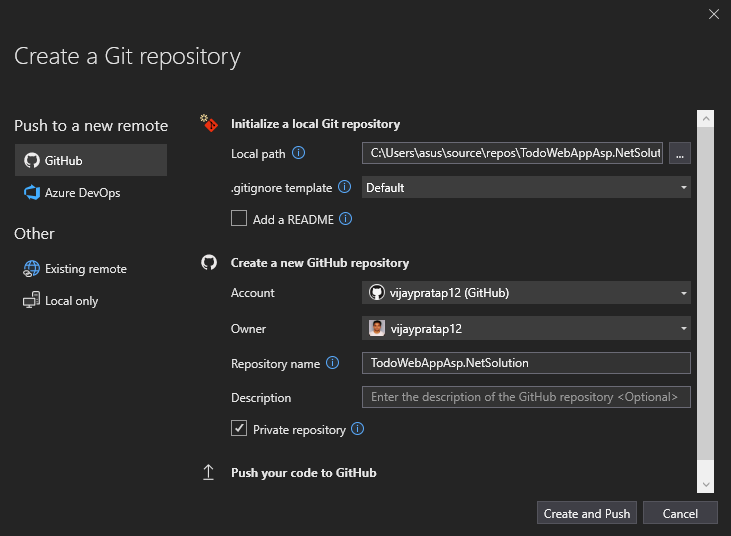
Task: Open the Owner dropdown
Action: 526,328
